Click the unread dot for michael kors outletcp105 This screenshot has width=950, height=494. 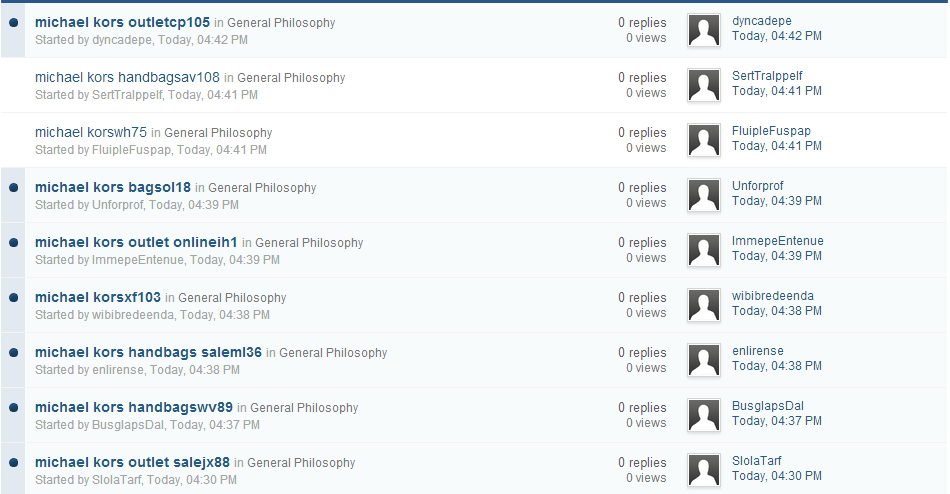[x=13, y=22]
